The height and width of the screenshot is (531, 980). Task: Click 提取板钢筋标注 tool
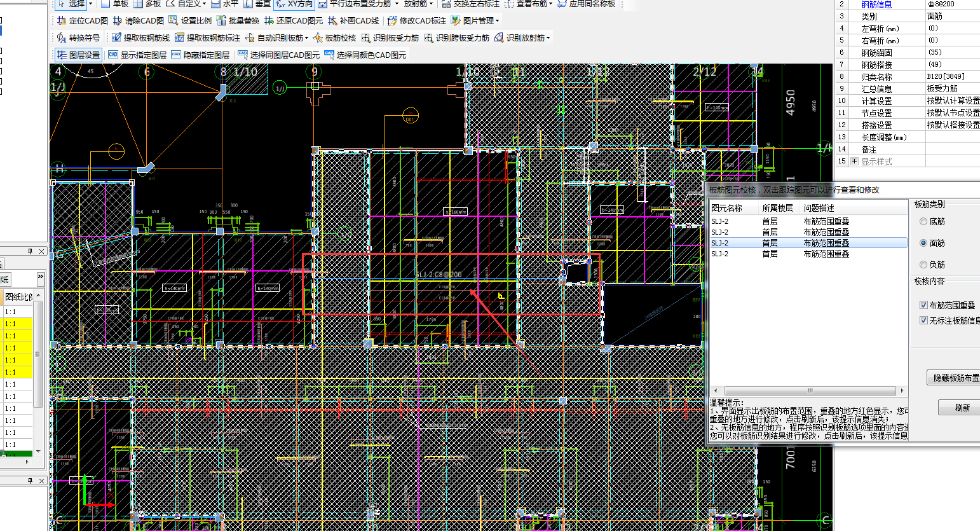(x=208, y=38)
